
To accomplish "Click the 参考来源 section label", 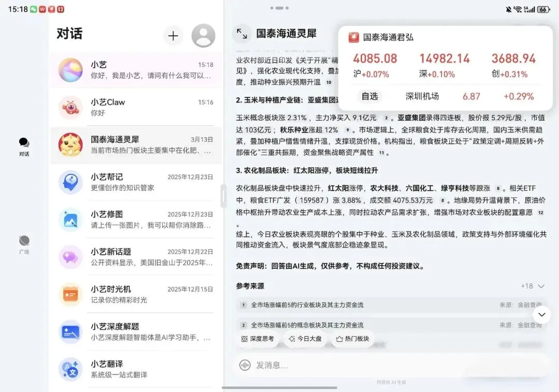I will coord(250,286).
